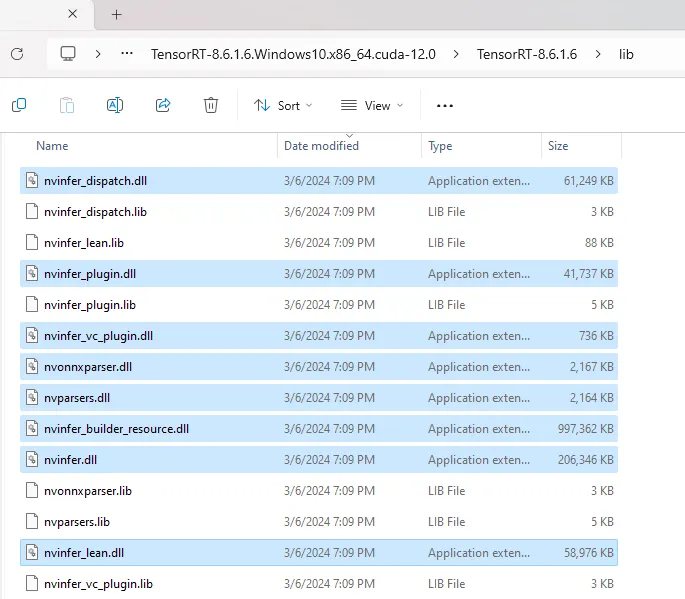Select file name nvparsers.dll
685x599 pixels.
77,398
